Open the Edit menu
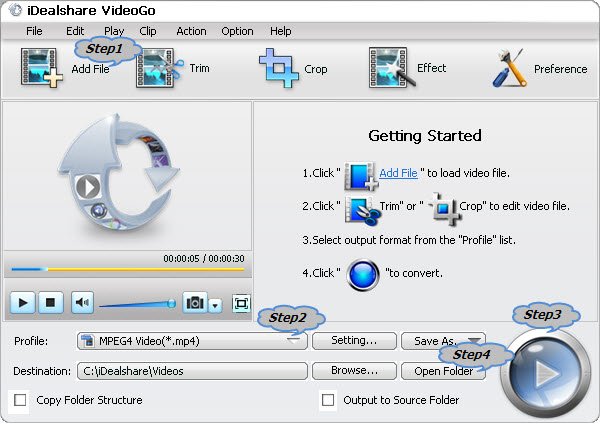Viewport: 600px width, 423px height. 75,31
